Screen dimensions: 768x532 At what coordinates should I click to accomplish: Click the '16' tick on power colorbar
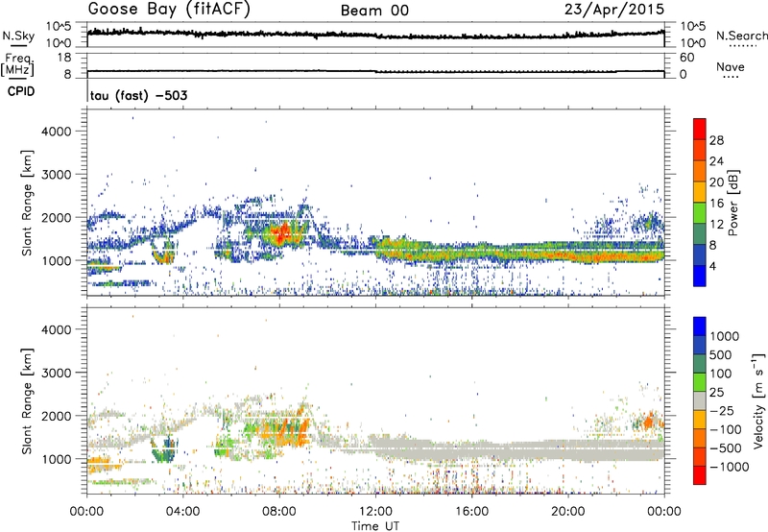click(716, 204)
